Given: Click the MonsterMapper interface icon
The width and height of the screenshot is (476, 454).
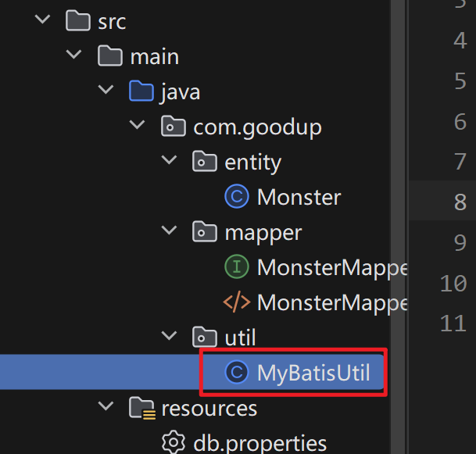Looking at the screenshot, I should point(236,267).
